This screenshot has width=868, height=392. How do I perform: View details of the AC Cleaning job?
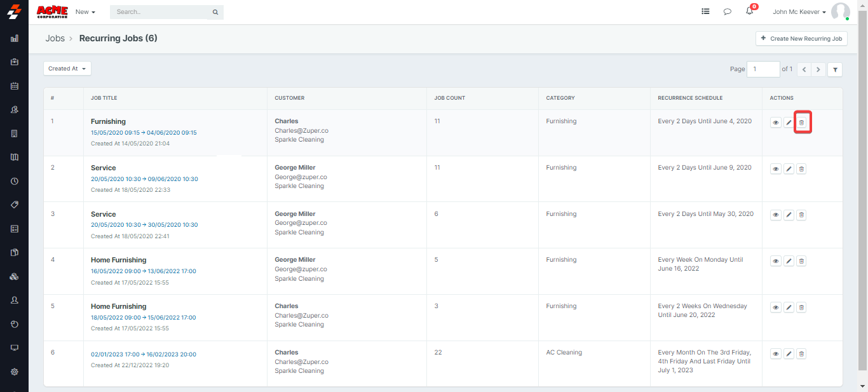coord(776,354)
